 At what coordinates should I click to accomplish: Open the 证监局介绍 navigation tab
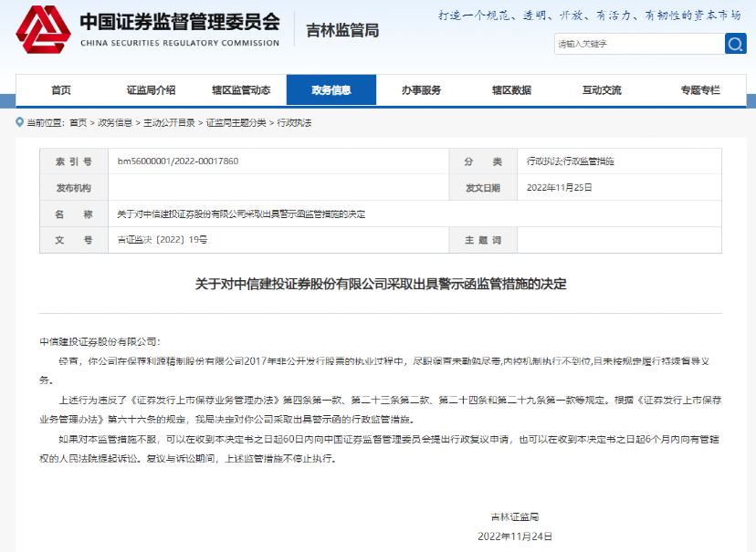(x=151, y=90)
